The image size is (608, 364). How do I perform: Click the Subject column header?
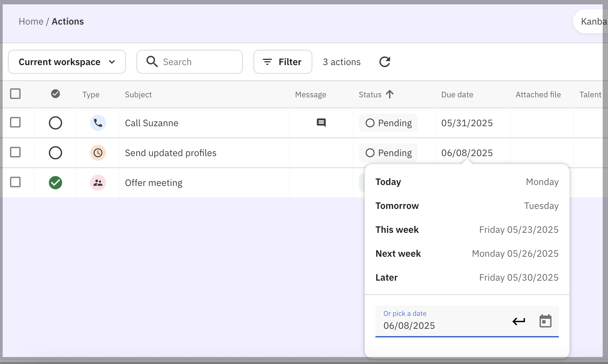coord(138,95)
